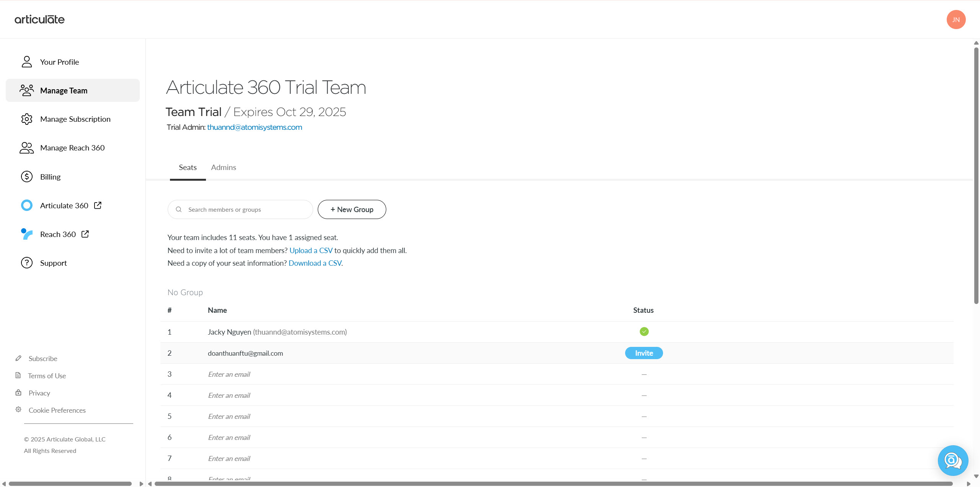Open Billing via the dollar icon
The image size is (980, 487).
[27, 176]
